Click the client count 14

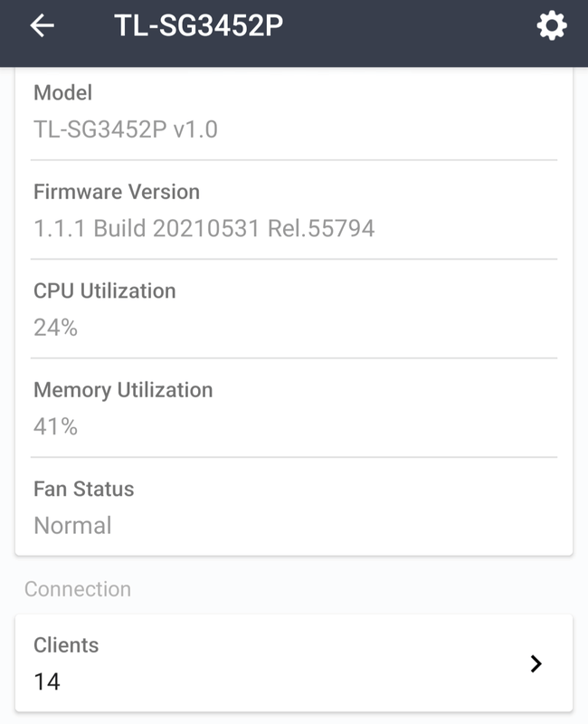click(47, 681)
